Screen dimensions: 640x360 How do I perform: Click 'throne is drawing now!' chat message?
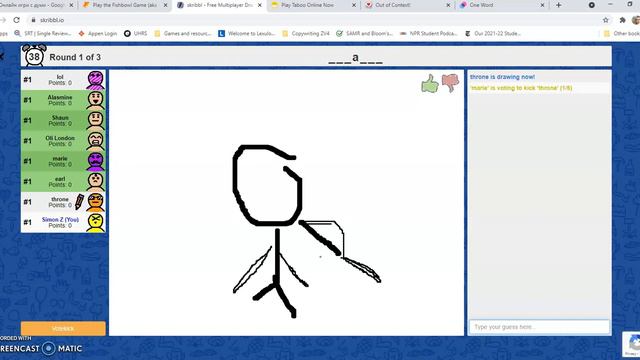(502, 77)
